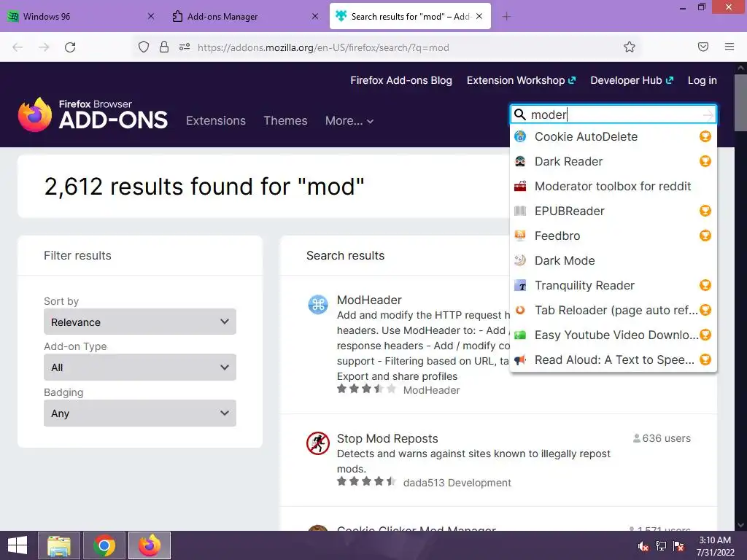This screenshot has height=560, width=747.
Task: Open a new browser tab
Action: click(x=506, y=17)
